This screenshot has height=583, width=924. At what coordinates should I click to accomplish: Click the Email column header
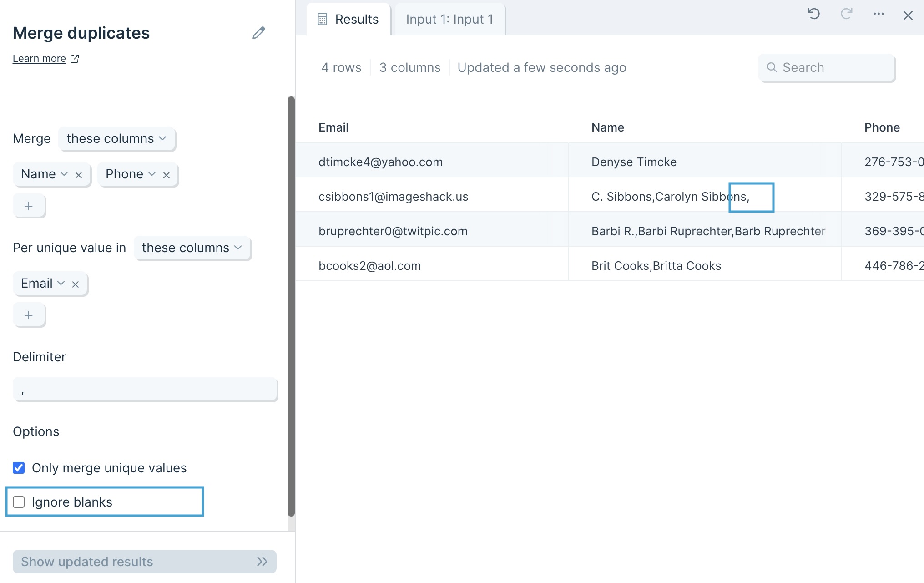pyautogui.click(x=333, y=127)
